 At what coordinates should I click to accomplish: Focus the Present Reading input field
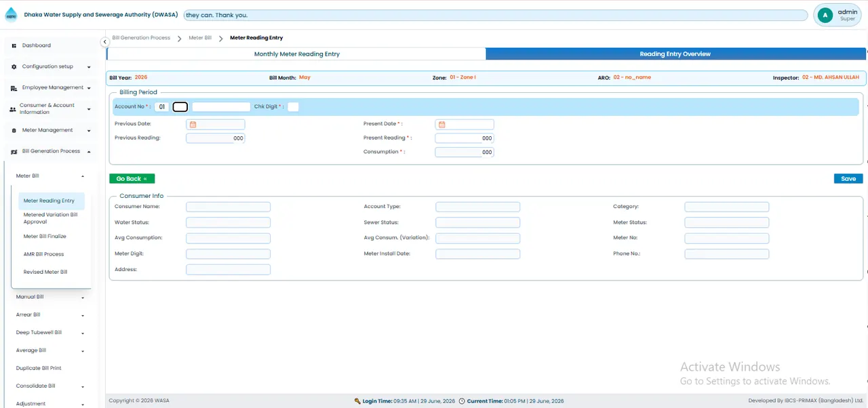[465, 138]
